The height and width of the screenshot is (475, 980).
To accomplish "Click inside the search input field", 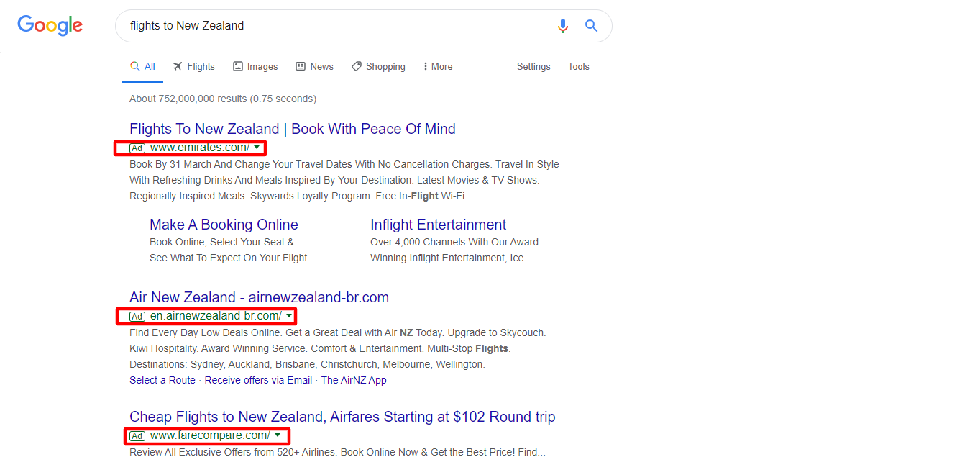I will tap(324, 25).
